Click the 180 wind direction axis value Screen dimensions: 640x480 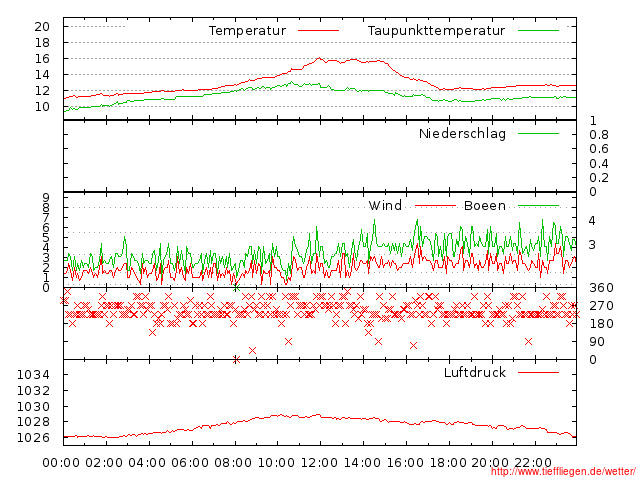[x=601, y=324]
